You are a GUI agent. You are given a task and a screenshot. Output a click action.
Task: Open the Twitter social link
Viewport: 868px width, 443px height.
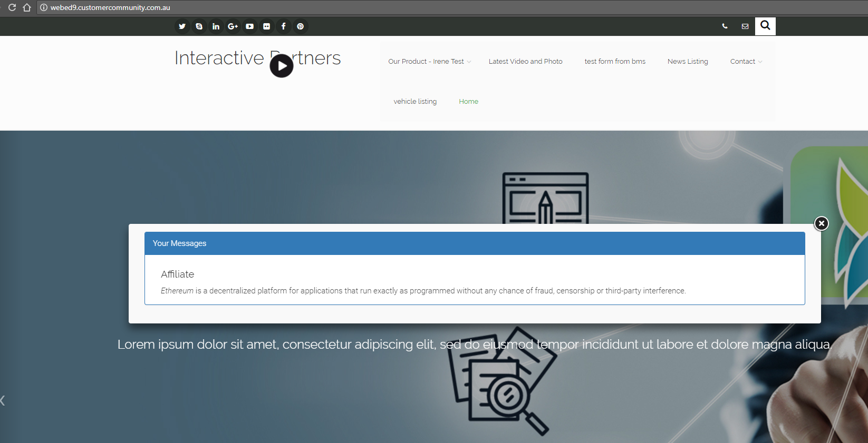(x=182, y=26)
